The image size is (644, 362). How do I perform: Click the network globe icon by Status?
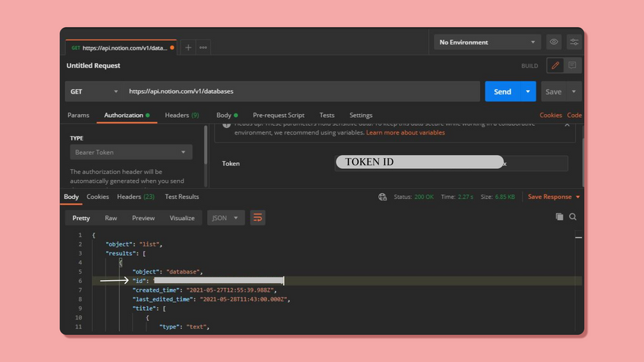pos(382,197)
